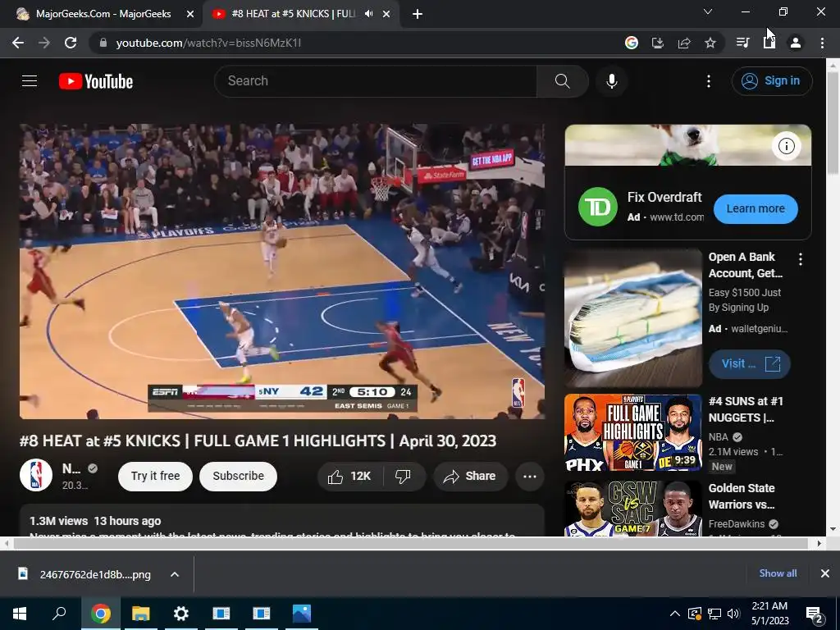
Task: Open Chrome three-dot menu
Action: pyautogui.click(x=822, y=43)
